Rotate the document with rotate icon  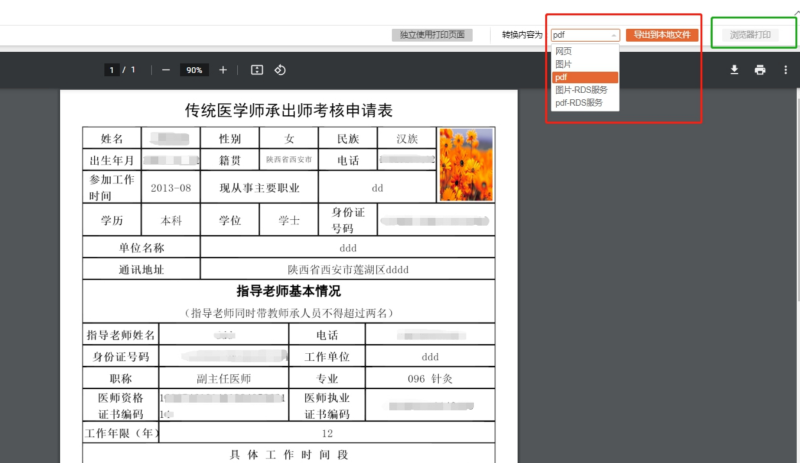280,70
